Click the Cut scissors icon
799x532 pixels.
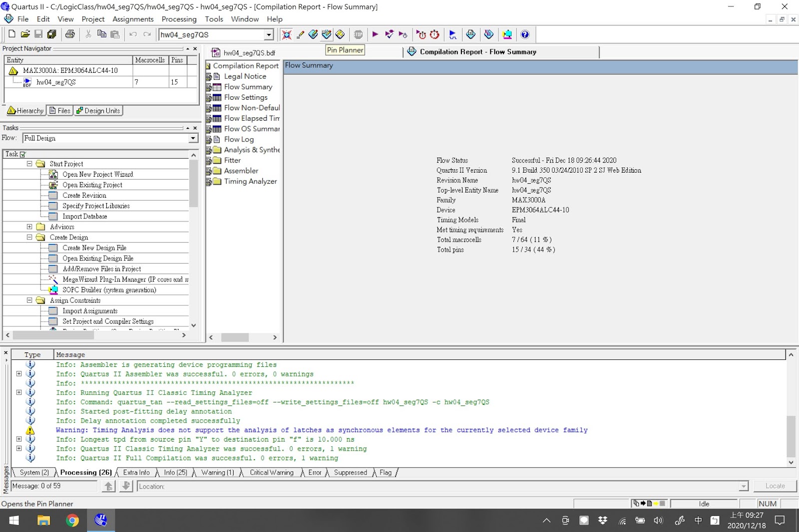tap(88, 34)
